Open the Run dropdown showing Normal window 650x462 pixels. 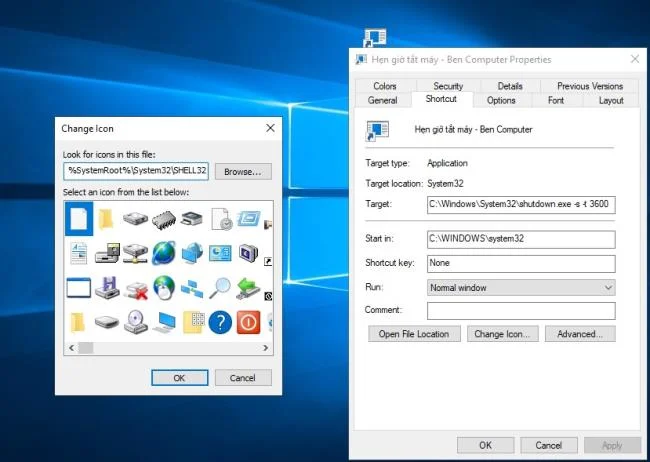click(521, 287)
